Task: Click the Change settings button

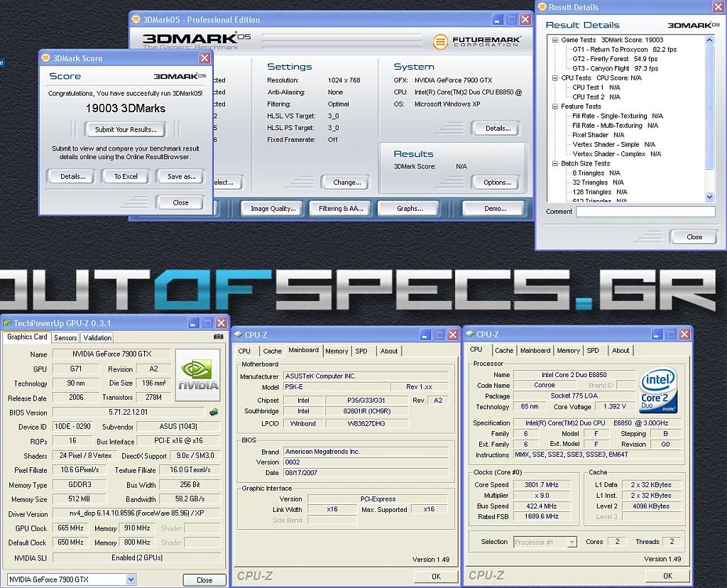Action: point(346,183)
